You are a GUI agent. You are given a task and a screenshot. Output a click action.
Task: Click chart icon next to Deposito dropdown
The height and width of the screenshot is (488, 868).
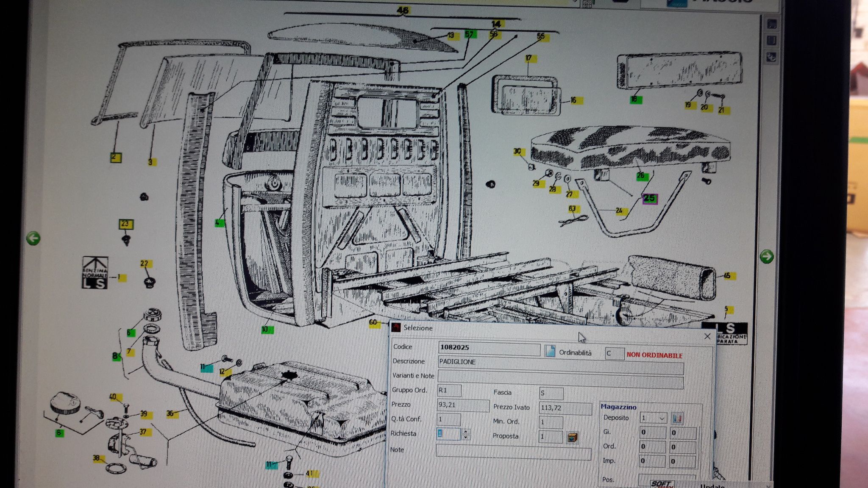click(x=677, y=419)
